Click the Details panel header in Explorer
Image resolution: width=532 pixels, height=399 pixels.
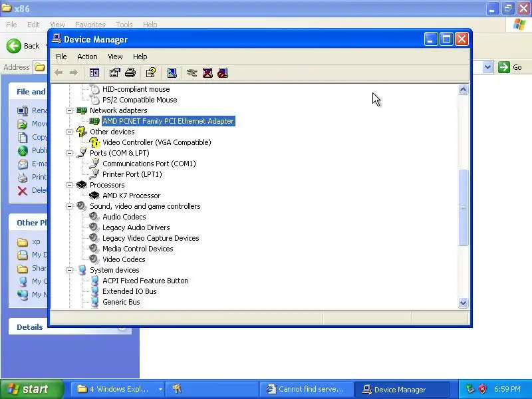point(70,327)
